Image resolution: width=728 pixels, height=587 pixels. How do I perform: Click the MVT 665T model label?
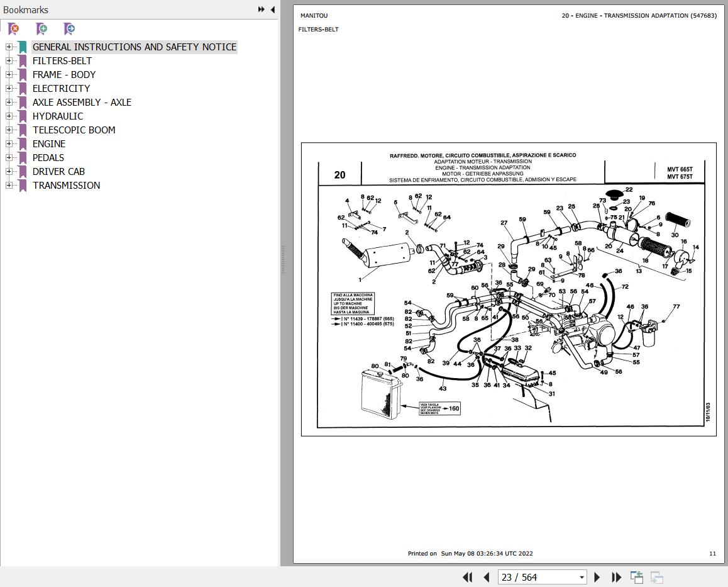(680, 170)
